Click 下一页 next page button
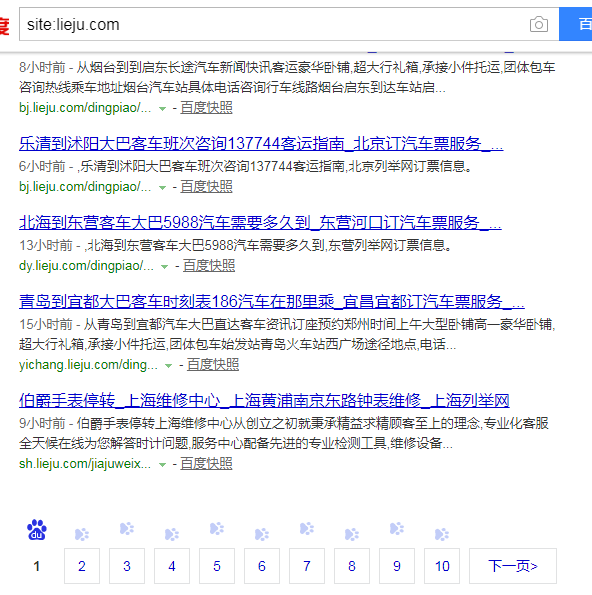Image resolution: width=592 pixels, height=595 pixels. (x=513, y=566)
